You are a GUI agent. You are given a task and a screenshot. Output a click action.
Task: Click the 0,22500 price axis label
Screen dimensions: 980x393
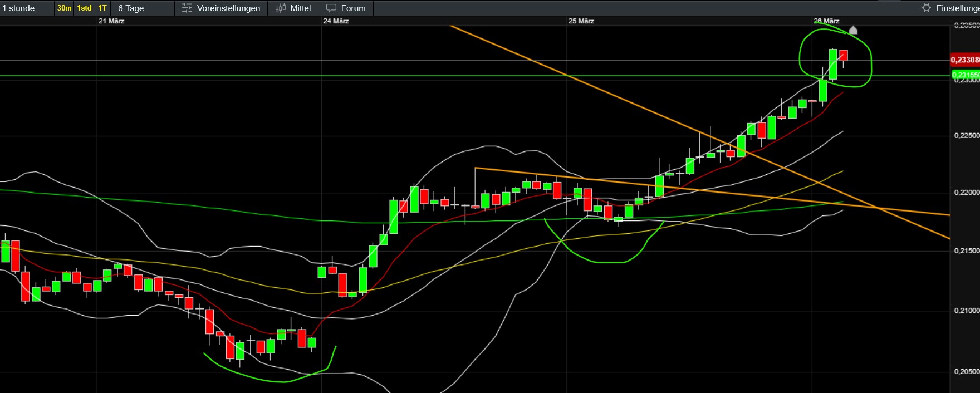tap(967, 135)
